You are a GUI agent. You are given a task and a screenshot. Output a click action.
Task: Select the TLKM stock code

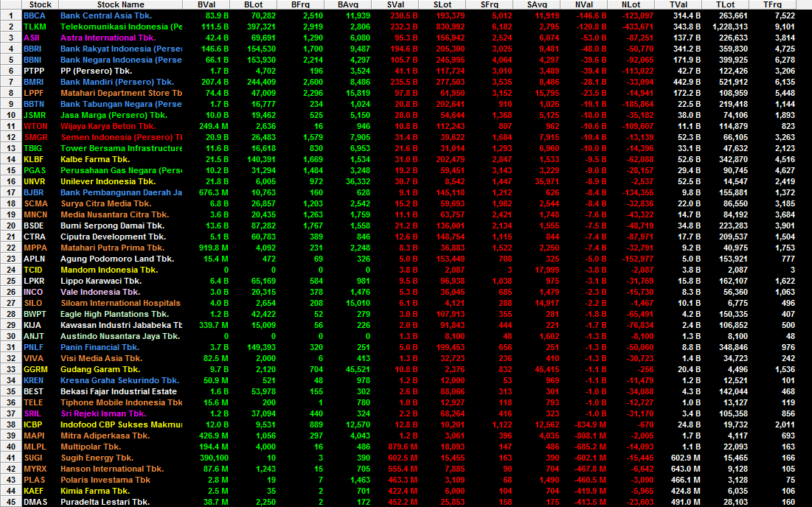point(35,27)
